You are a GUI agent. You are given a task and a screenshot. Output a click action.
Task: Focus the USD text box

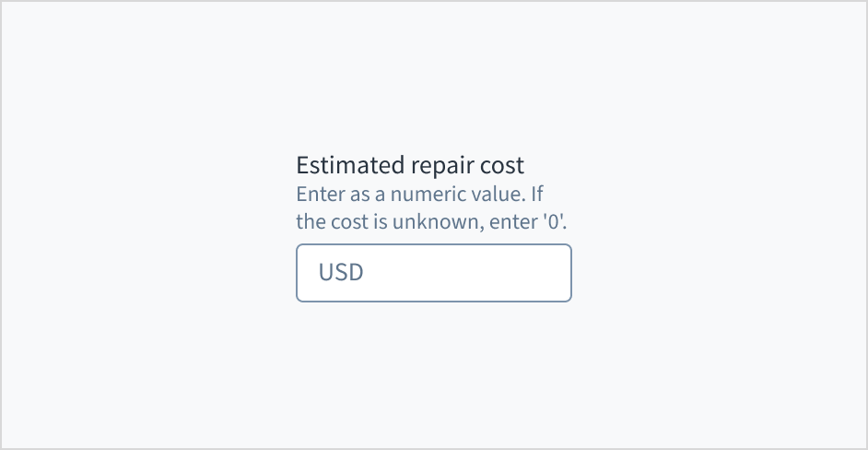click(x=433, y=273)
